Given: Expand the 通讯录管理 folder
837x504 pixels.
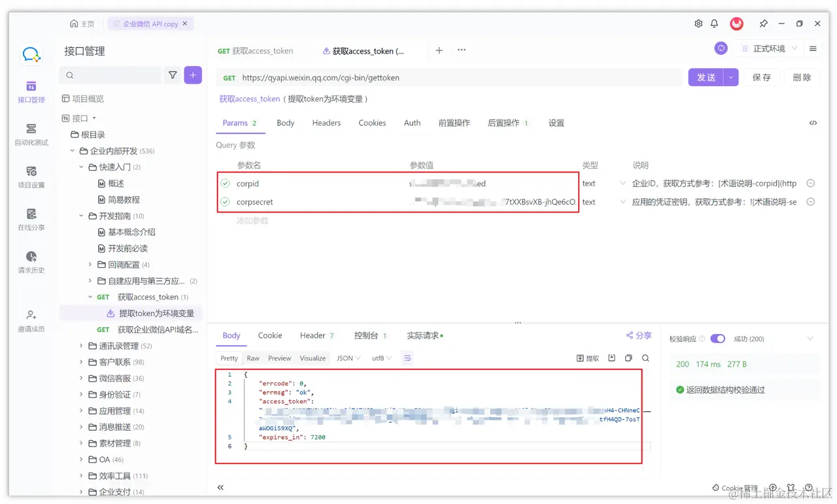Looking at the screenshot, I should 81,346.
